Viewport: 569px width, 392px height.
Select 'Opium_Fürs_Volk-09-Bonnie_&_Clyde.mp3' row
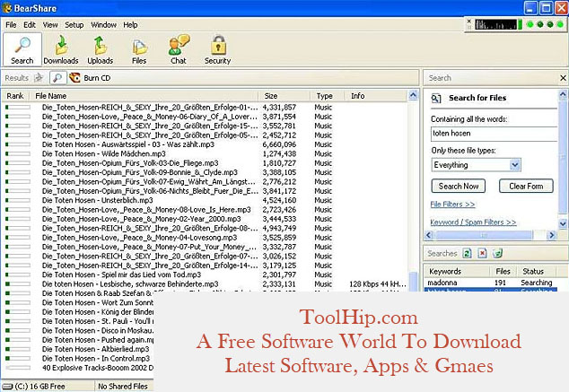click(206, 172)
